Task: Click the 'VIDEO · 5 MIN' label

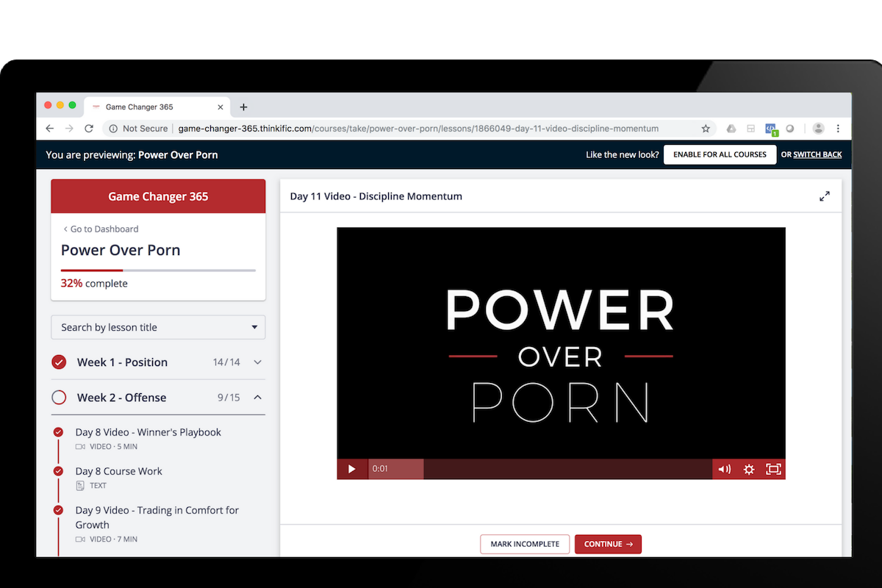Action: click(x=112, y=447)
